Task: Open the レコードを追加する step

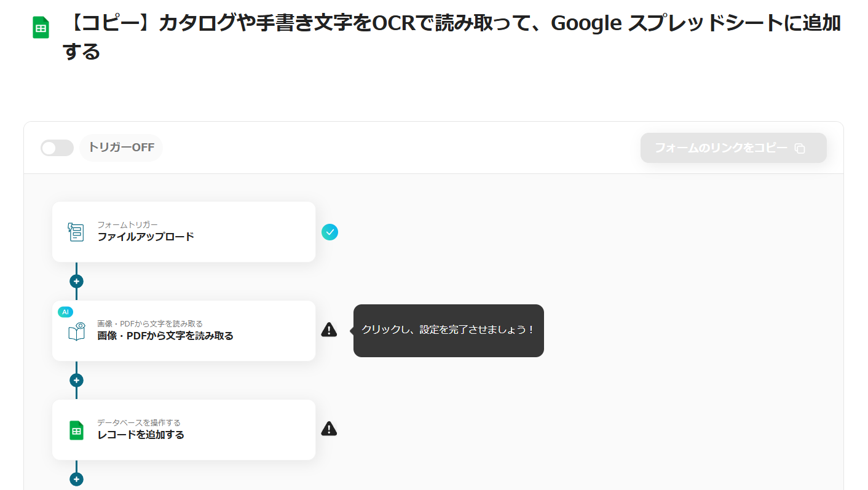Action: pos(184,430)
